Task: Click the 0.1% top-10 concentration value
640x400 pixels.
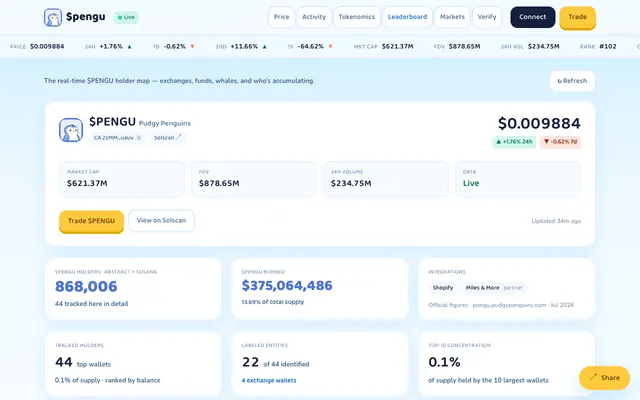Action: pos(444,362)
